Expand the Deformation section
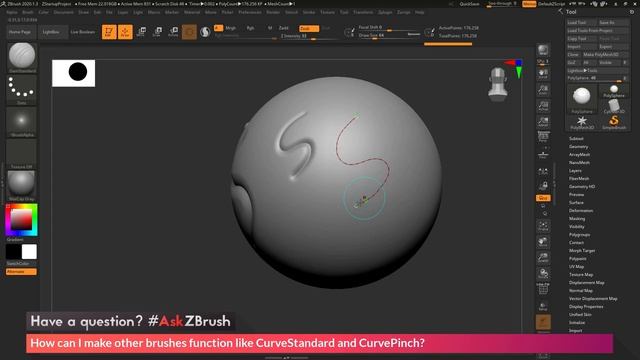Screen dimensions: 640x360 click(x=581, y=211)
